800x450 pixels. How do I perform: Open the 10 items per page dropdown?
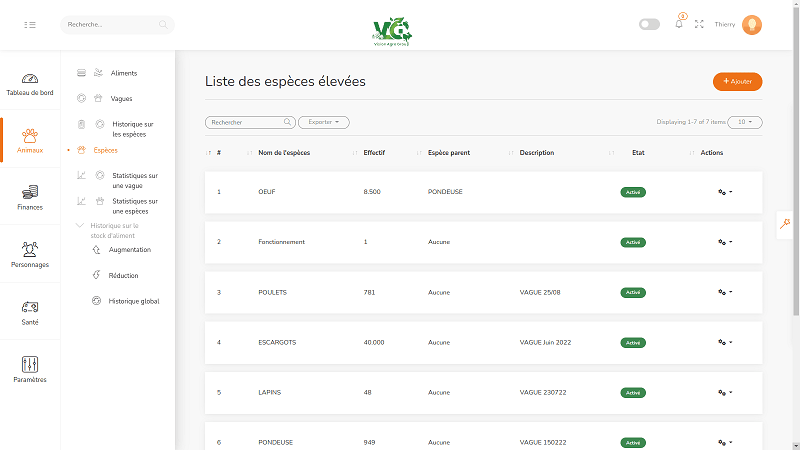(745, 122)
